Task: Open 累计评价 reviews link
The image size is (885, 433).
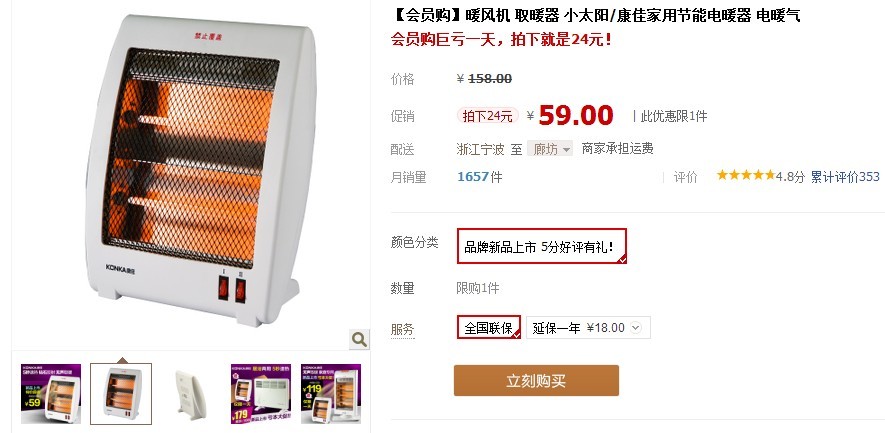Action: pyautogui.click(x=845, y=177)
